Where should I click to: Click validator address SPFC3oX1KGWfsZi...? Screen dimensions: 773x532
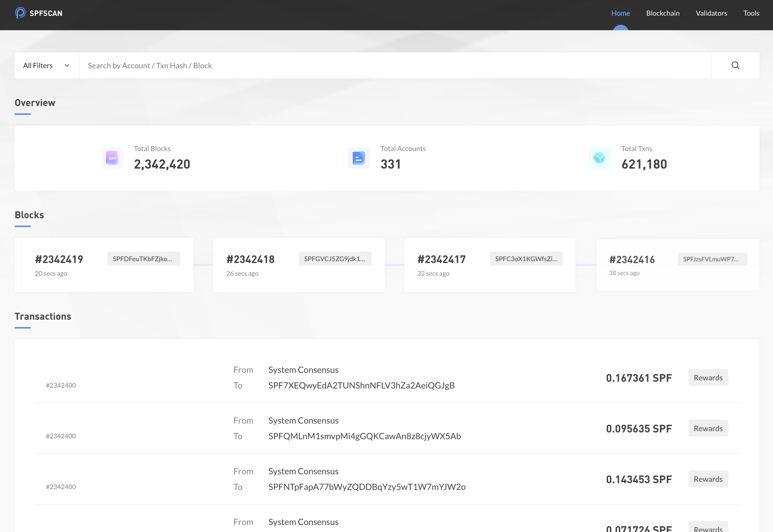click(526, 259)
